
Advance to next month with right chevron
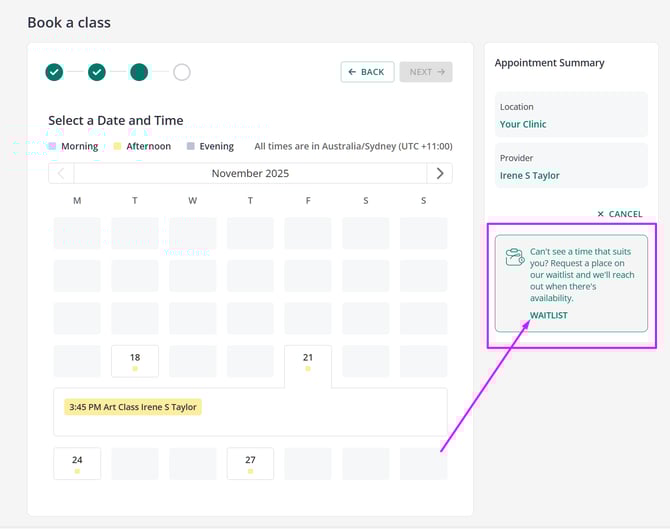tap(439, 173)
